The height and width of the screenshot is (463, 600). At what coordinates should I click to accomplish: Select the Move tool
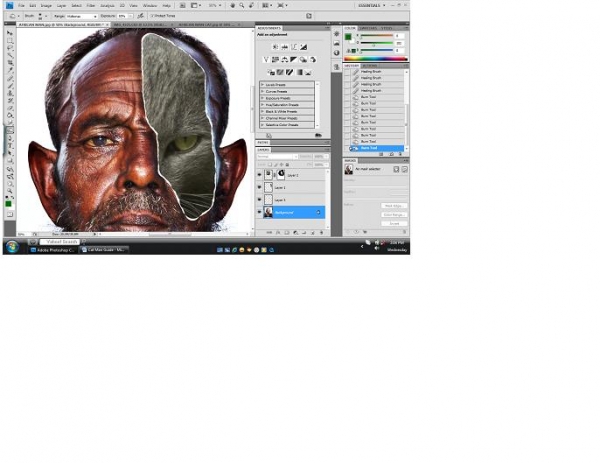click(x=10, y=33)
